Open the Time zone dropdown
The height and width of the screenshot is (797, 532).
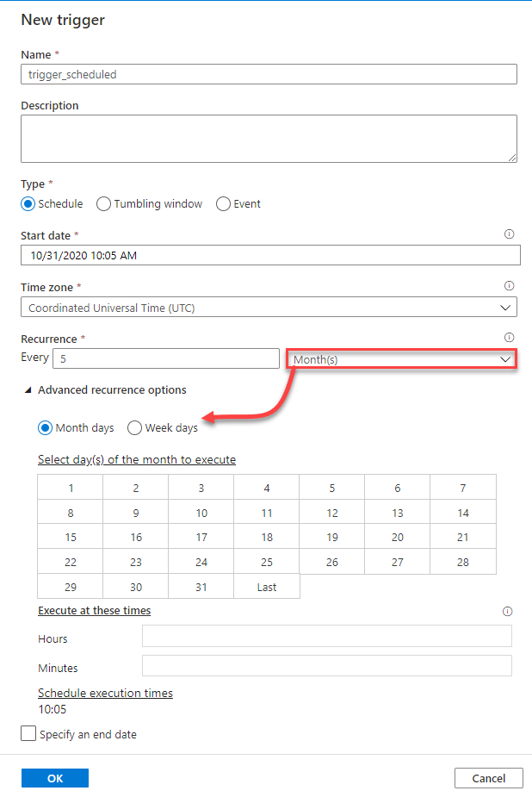pos(269,308)
